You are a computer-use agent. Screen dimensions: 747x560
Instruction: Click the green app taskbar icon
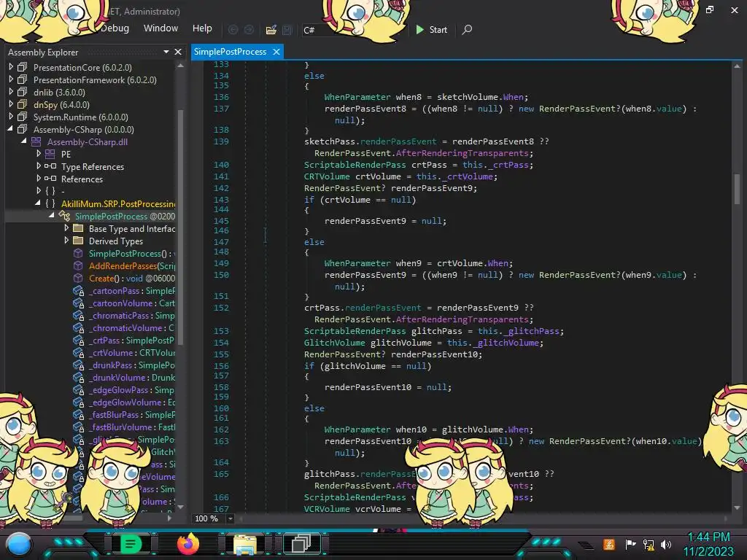131,544
